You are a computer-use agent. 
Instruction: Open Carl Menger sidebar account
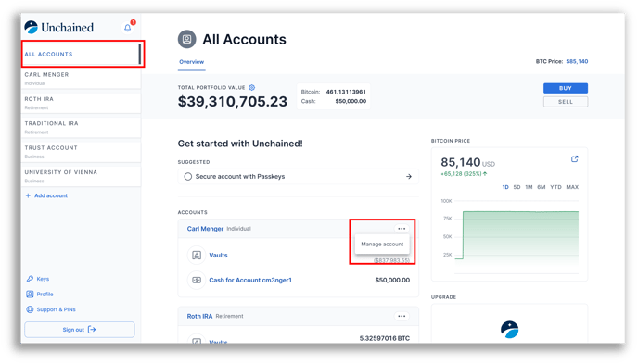tap(82, 78)
